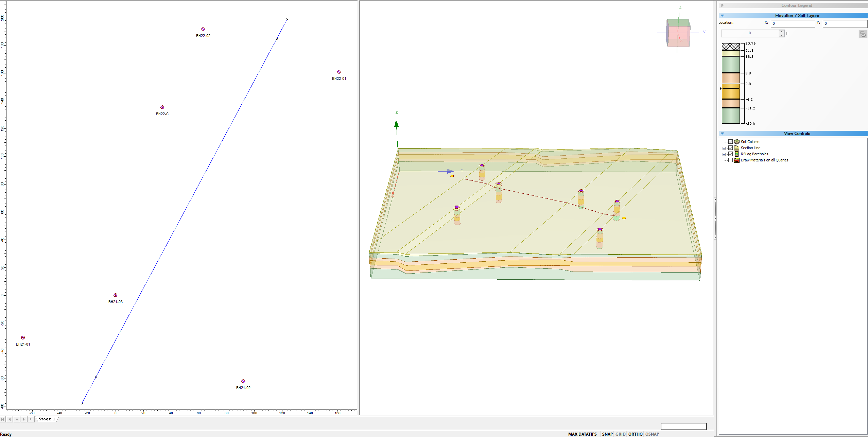Collapse the Elevation / Soil Layers panel

tap(723, 16)
